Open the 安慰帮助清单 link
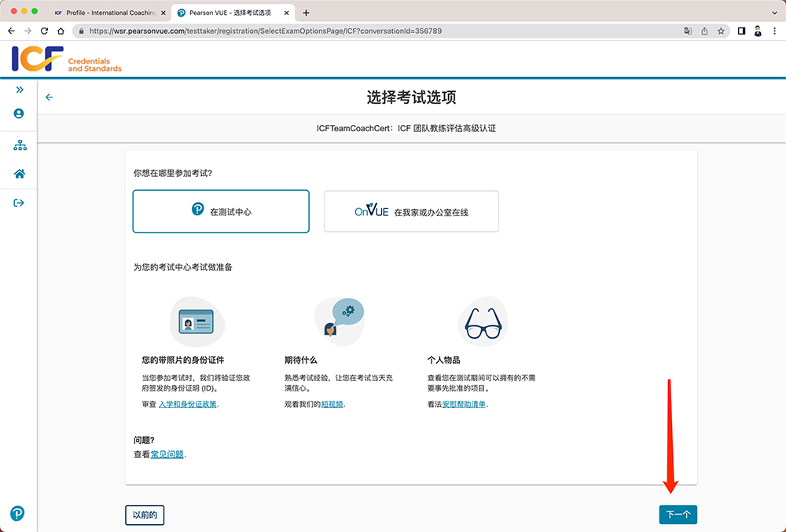The width and height of the screenshot is (786, 532). pyautogui.click(x=464, y=404)
